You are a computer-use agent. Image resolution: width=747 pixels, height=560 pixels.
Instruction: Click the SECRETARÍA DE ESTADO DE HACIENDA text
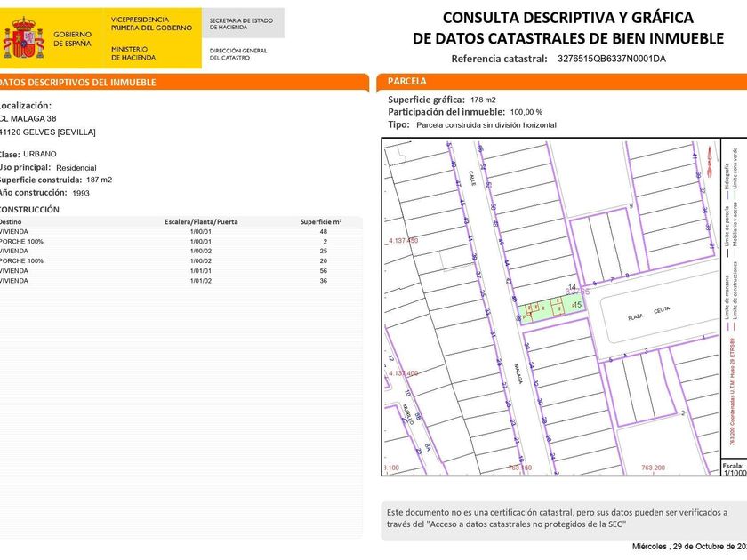(x=241, y=24)
